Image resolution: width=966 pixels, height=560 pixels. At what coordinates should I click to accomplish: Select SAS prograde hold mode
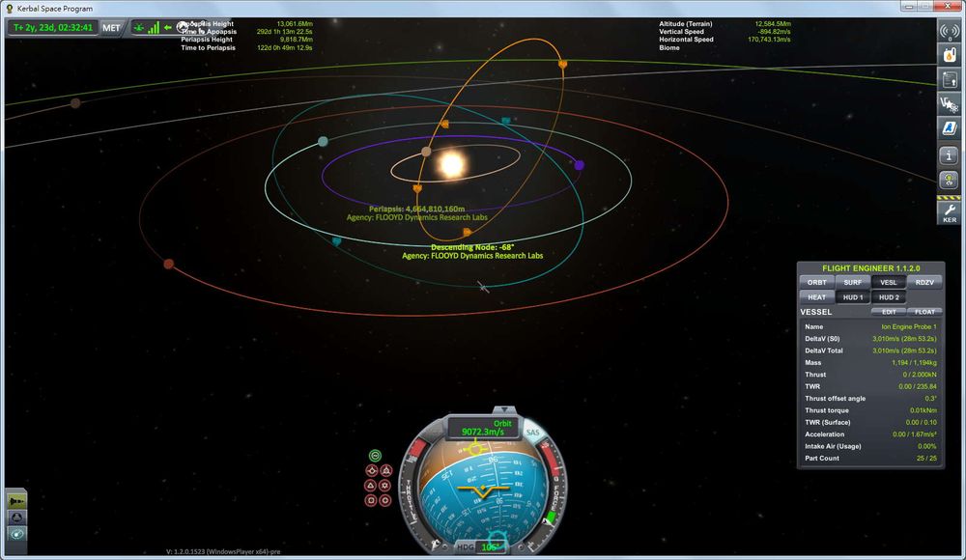coord(372,470)
